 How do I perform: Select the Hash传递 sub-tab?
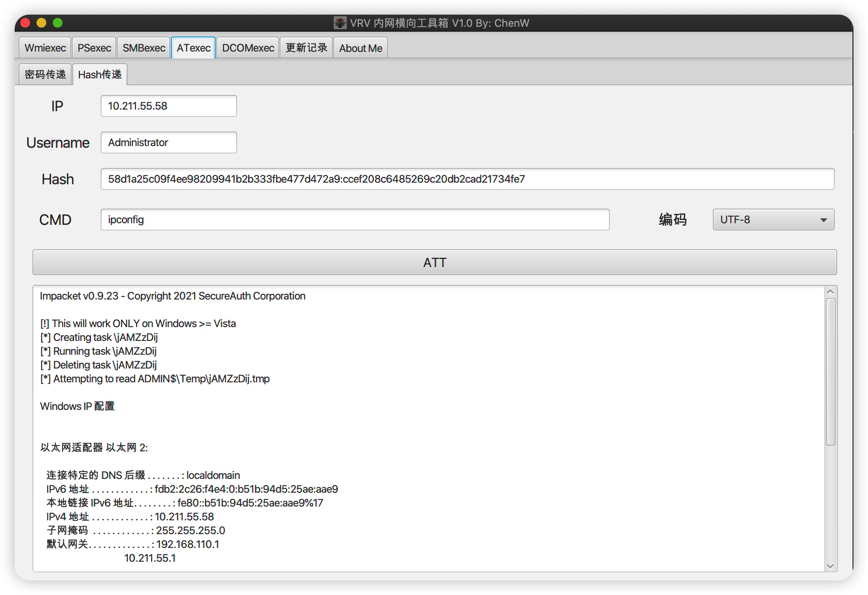pyautogui.click(x=100, y=74)
